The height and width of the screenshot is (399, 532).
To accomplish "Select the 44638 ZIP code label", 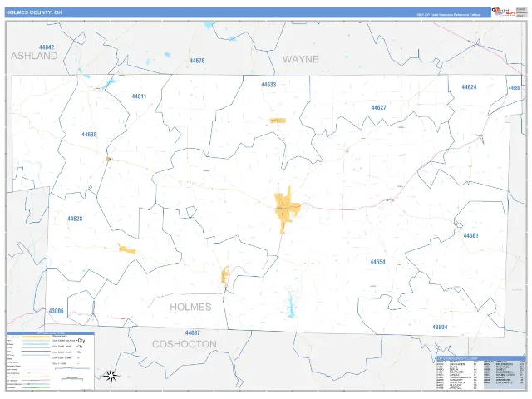I will pos(89,135).
